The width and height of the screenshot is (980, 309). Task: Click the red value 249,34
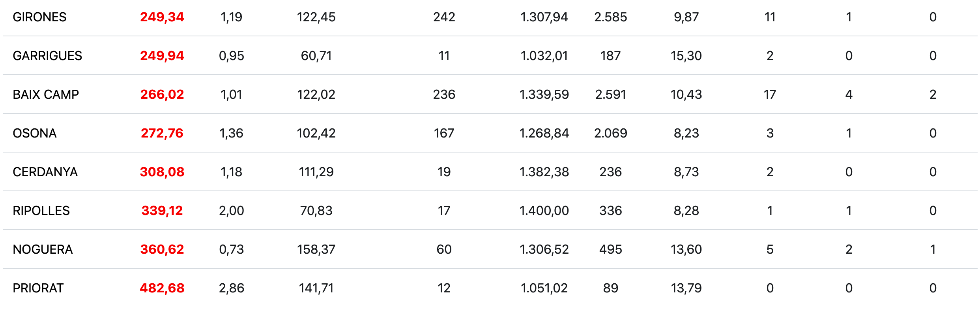(162, 17)
